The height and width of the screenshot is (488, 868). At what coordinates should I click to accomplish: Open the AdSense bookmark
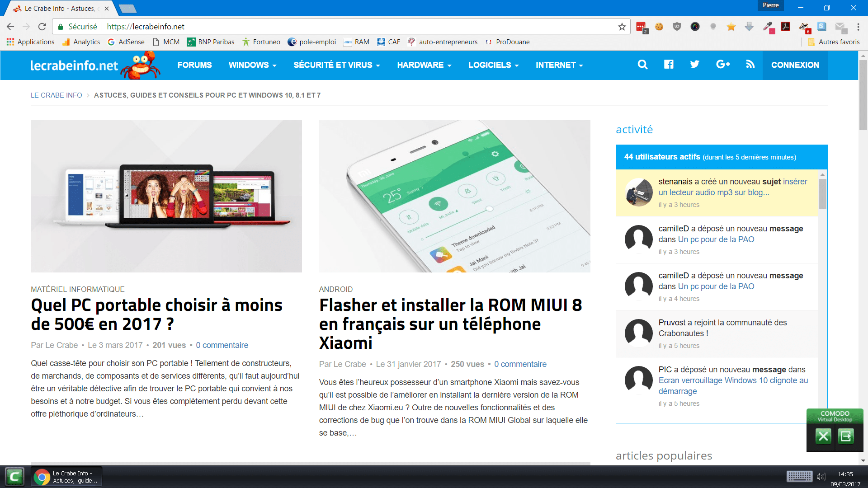pyautogui.click(x=126, y=42)
